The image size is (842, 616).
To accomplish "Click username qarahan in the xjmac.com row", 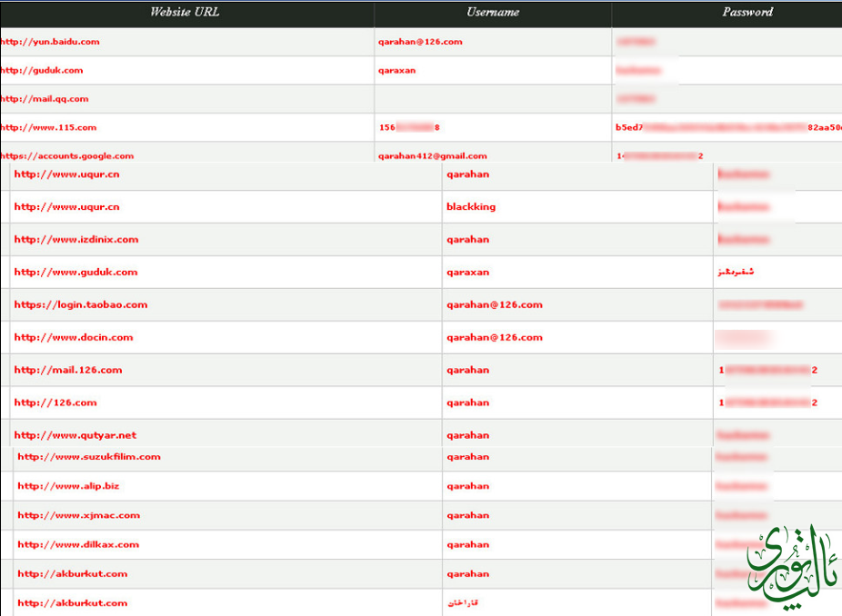I will tap(467, 515).
